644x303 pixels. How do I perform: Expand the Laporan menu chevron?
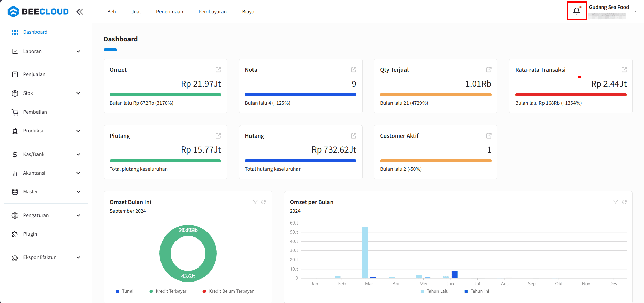click(78, 51)
